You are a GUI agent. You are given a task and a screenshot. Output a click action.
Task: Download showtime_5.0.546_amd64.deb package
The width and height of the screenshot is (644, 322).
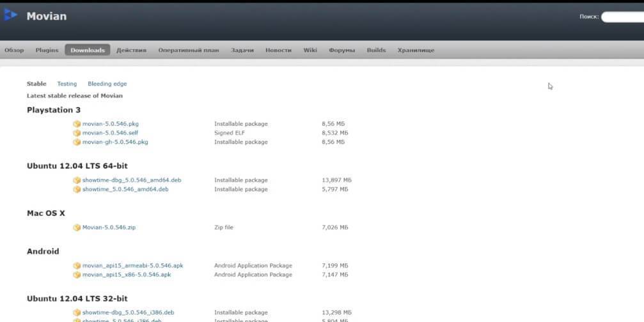125,189
